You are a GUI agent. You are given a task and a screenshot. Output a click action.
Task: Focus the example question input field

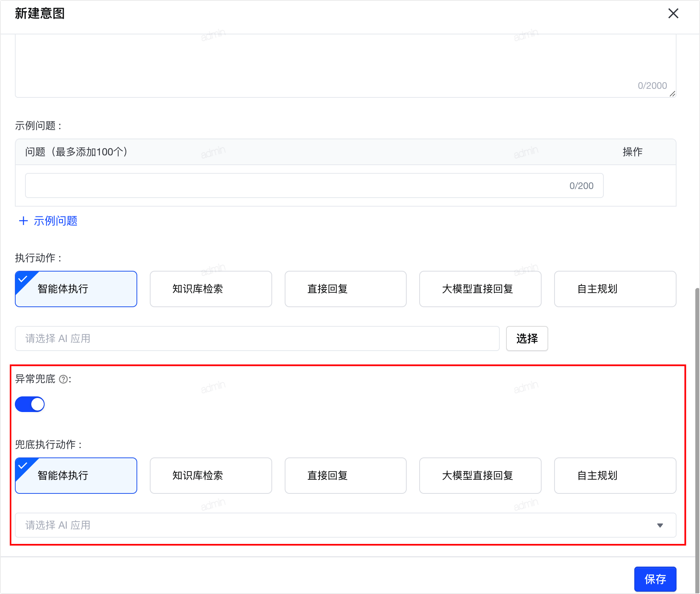tap(314, 185)
